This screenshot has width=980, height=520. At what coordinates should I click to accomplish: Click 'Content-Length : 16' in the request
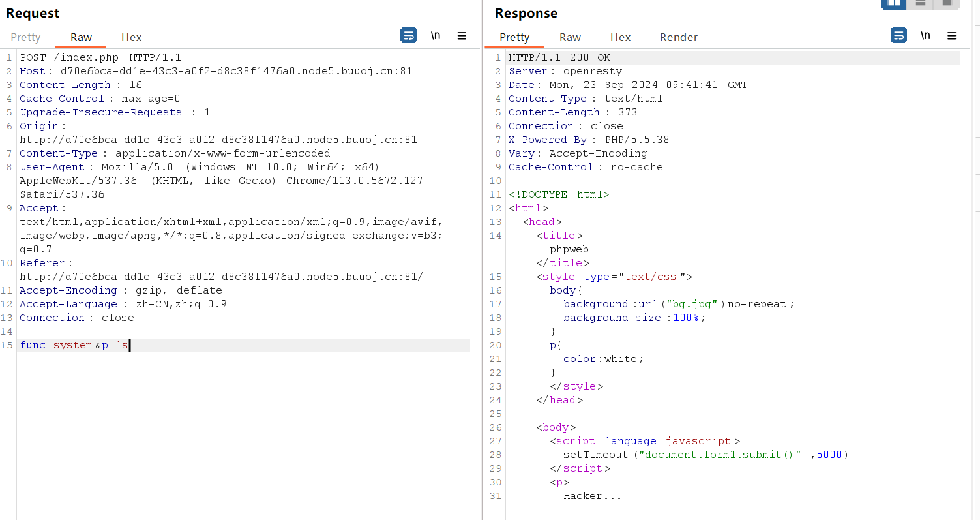(81, 85)
